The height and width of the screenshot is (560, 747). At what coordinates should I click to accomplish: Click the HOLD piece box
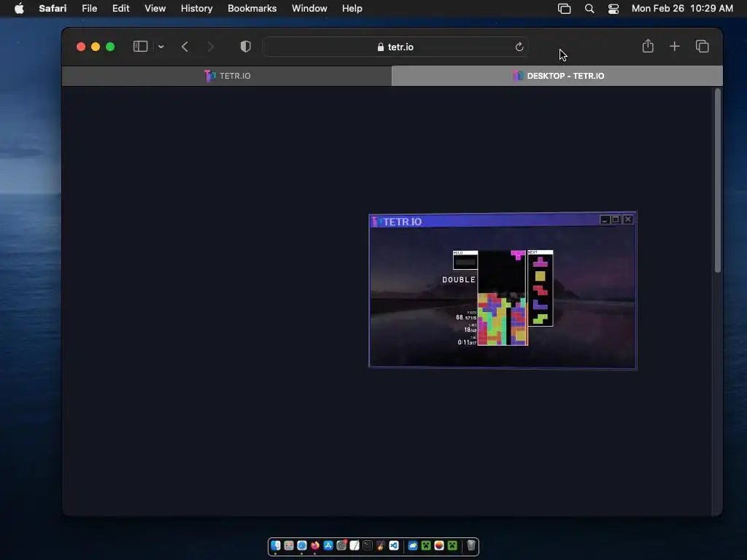click(x=465, y=260)
